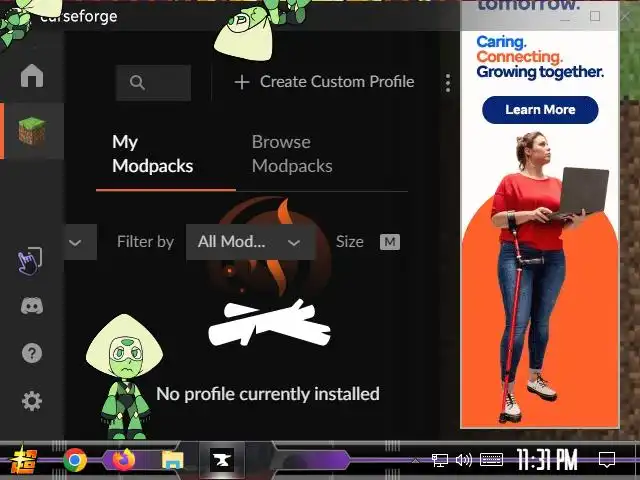640x480 pixels.
Task: Expand the dropdown left of Filter by
Action: click(x=80, y=242)
